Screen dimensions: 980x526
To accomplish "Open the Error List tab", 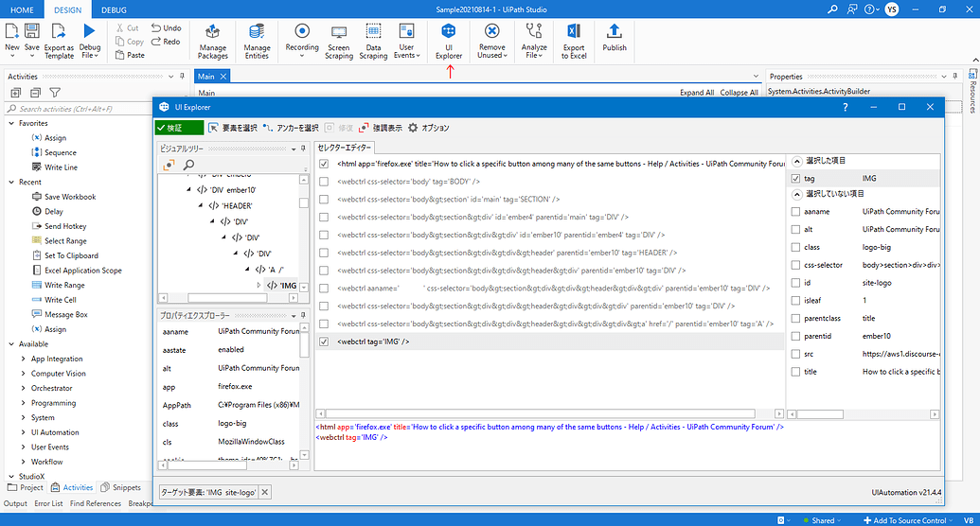I will coord(48,503).
